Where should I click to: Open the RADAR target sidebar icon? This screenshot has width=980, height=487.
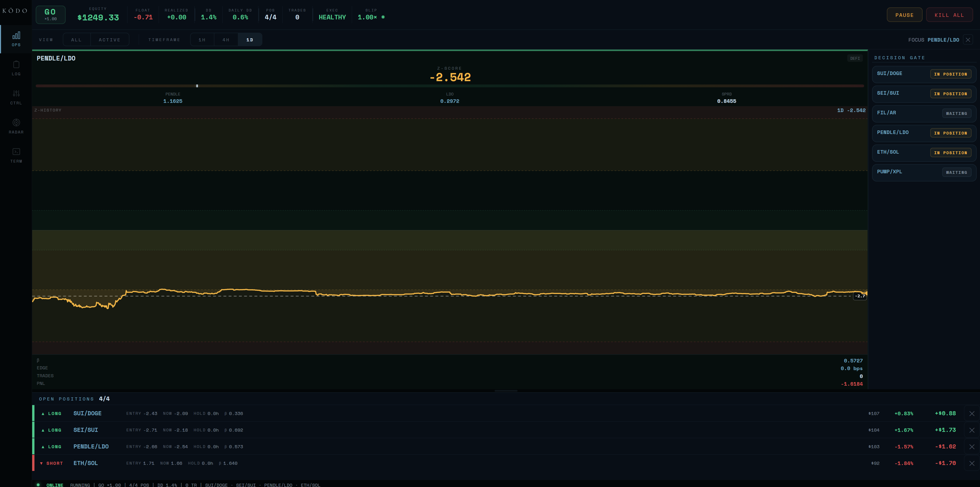coord(16,126)
